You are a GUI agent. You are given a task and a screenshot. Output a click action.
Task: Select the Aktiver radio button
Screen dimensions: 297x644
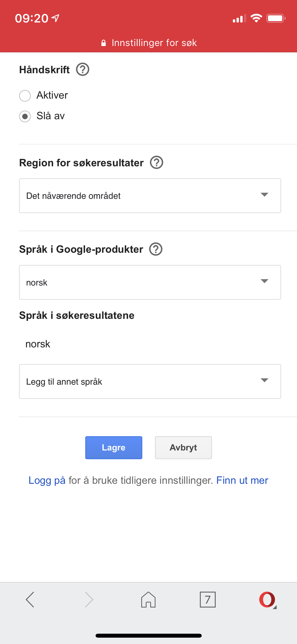pyautogui.click(x=25, y=96)
